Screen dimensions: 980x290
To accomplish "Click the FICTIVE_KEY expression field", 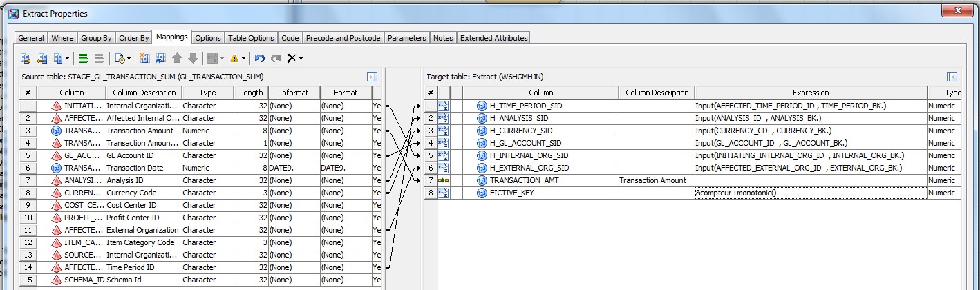I will click(810, 193).
